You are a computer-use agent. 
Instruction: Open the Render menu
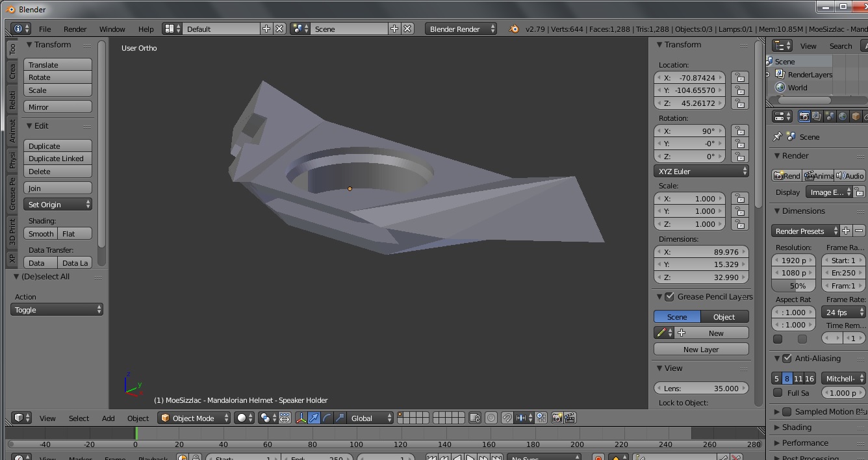click(75, 29)
